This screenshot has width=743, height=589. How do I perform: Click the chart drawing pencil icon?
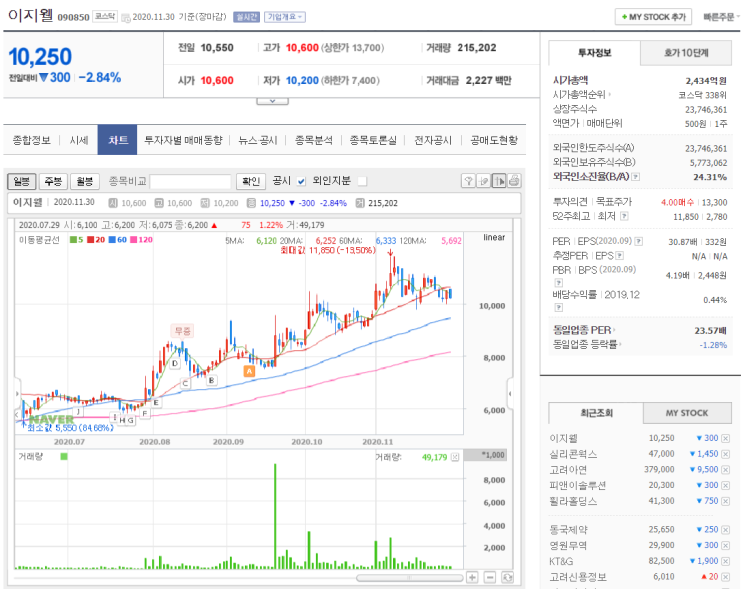pyautogui.click(x=483, y=181)
